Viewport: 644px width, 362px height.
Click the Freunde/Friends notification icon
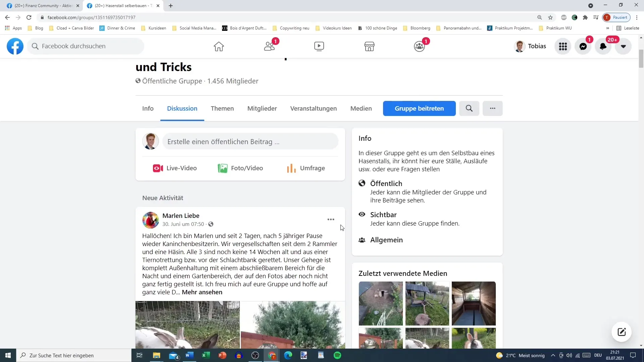pos(269,46)
